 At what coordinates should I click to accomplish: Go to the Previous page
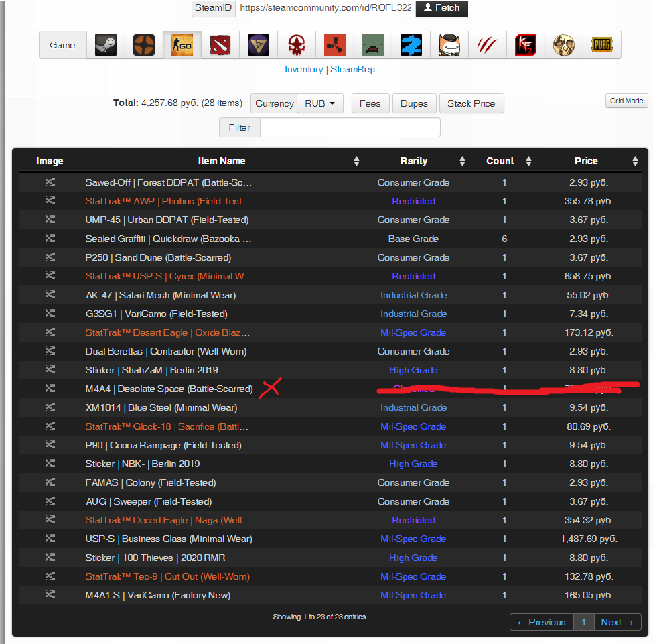[541, 623]
